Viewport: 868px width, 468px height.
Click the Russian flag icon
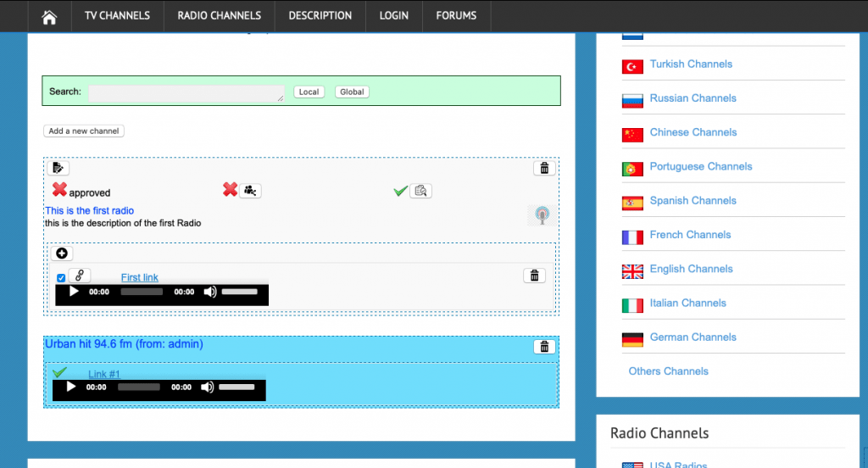coord(632,101)
